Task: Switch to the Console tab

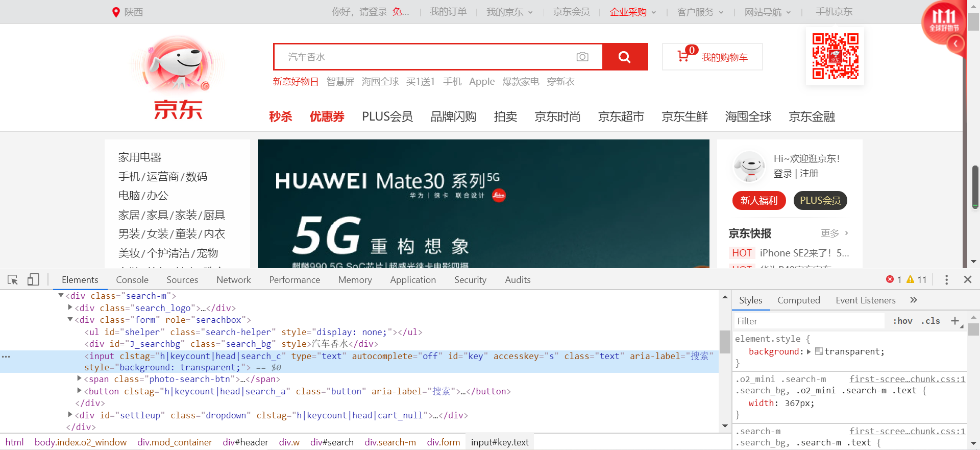Action: (132, 279)
